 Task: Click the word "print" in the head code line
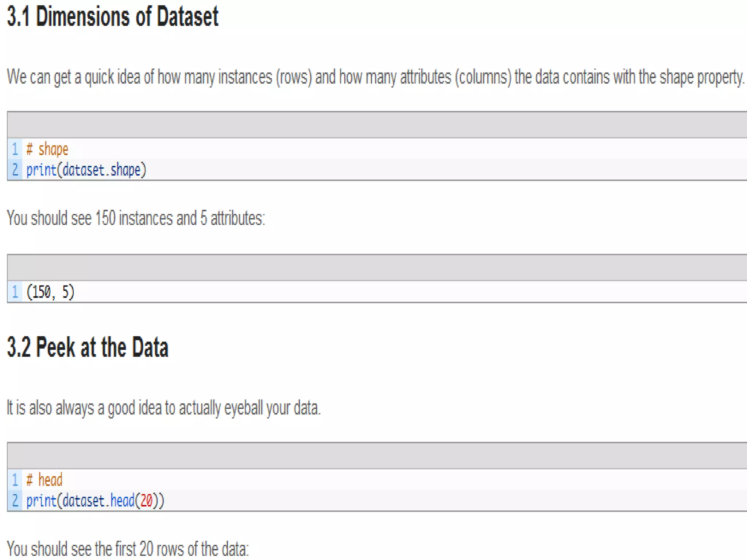41,501
